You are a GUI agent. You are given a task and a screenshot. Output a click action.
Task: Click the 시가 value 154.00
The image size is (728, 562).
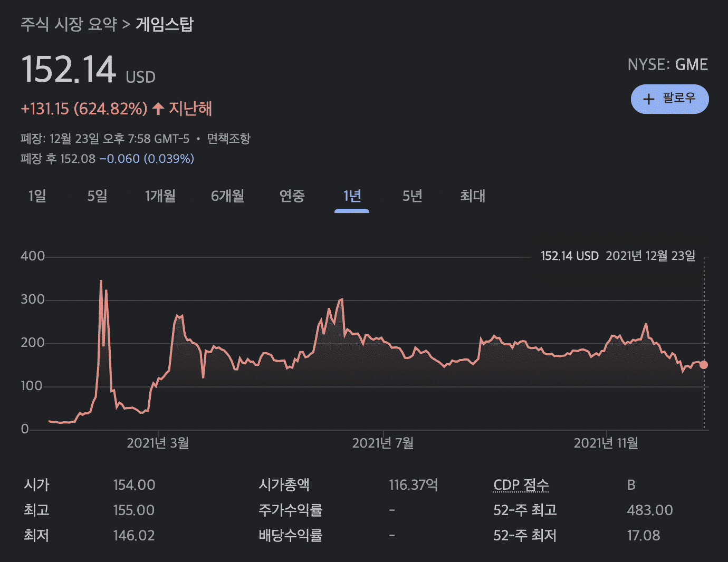click(135, 485)
